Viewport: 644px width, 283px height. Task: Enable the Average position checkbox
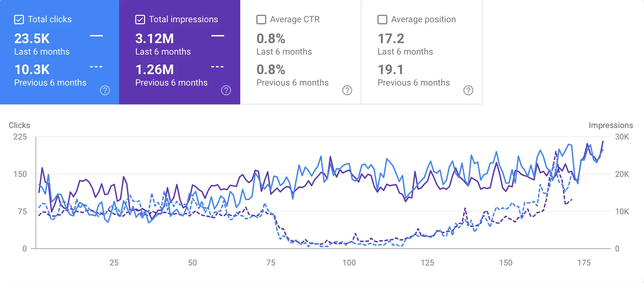pos(382,19)
